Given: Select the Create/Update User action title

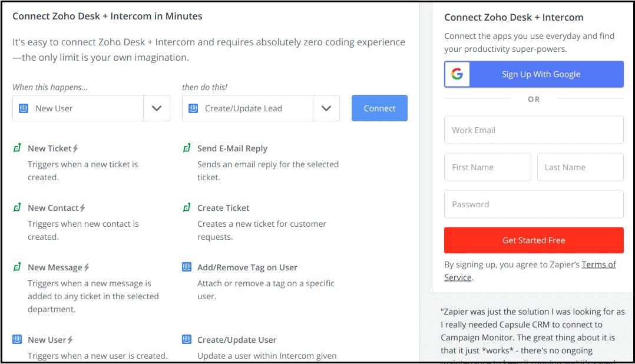Looking at the screenshot, I should tap(237, 340).
